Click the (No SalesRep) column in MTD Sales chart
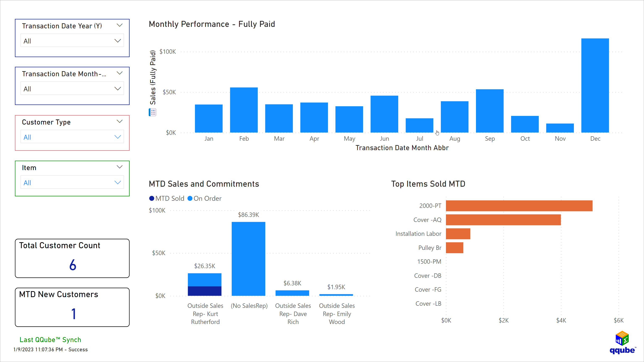Viewport: 644px width, 362px height. coord(248,257)
